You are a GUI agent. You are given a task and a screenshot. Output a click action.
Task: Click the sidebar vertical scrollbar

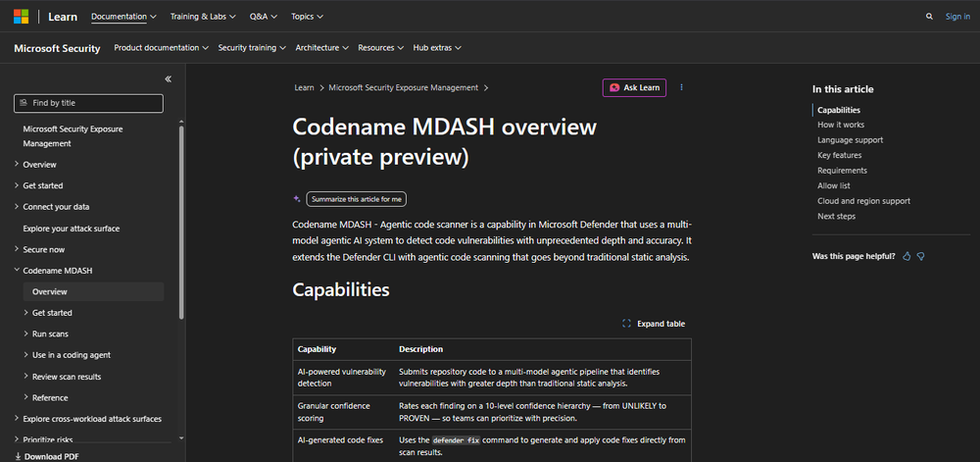tap(181, 222)
